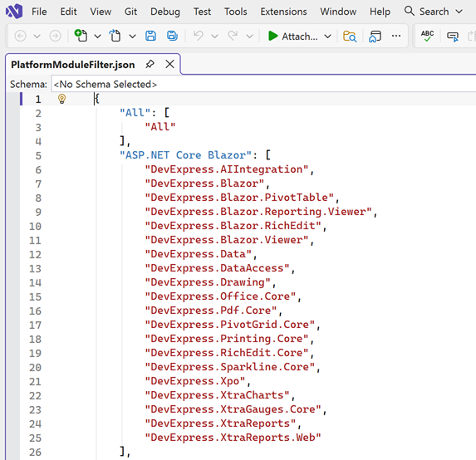Open the toolbar overflow ellipsis
Screen dimensions: 476x460
coord(396,36)
